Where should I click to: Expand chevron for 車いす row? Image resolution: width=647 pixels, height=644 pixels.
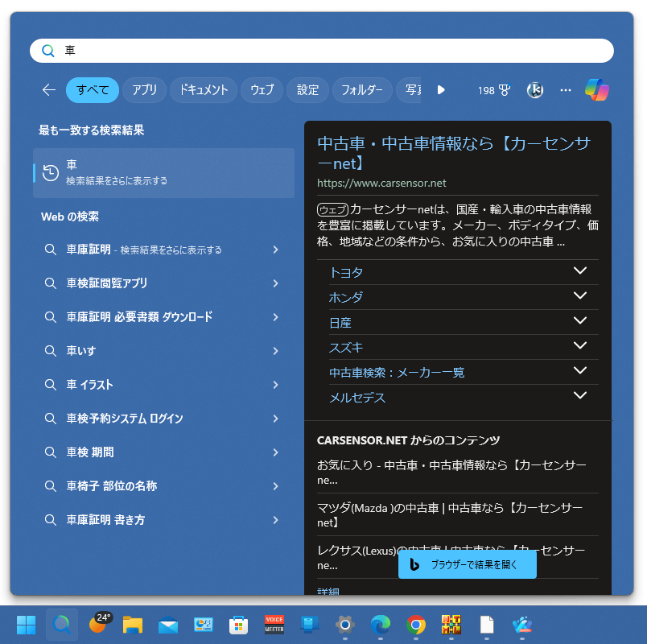click(x=276, y=351)
